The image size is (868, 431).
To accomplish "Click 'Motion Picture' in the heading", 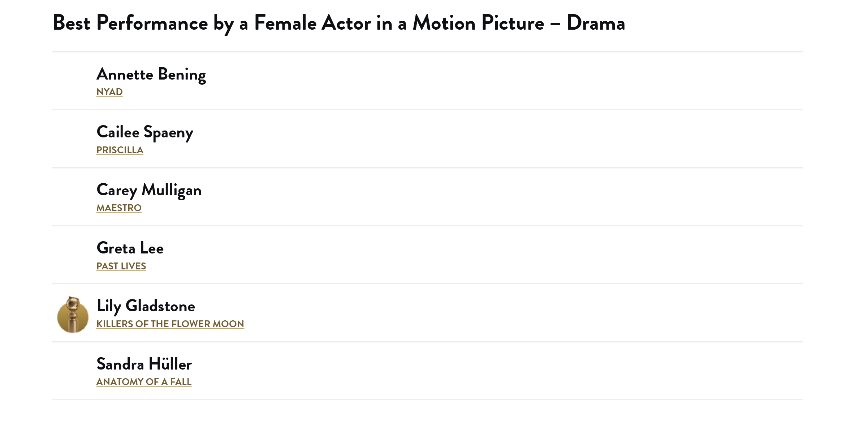I will point(478,24).
